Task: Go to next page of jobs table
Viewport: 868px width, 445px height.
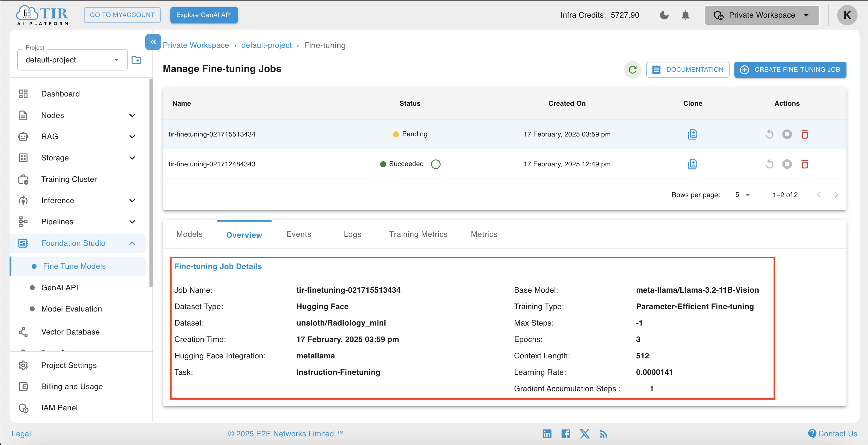Action: pos(836,194)
